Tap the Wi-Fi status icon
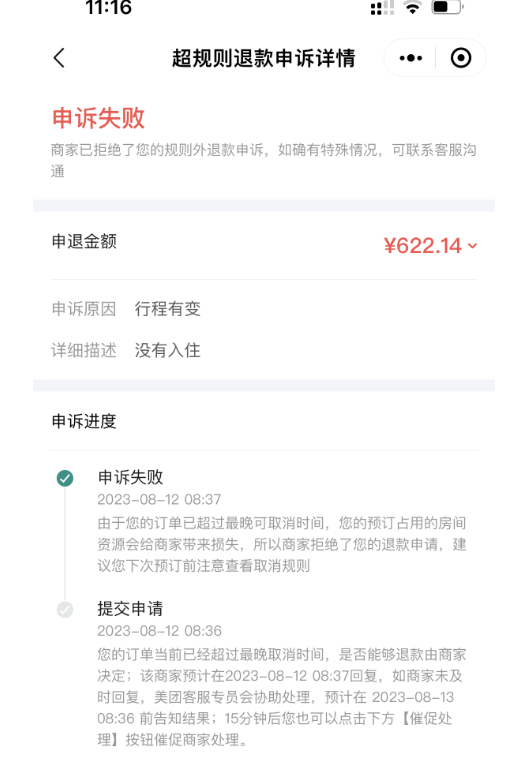Screen dimensions: 532x771 click(x=412, y=7)
